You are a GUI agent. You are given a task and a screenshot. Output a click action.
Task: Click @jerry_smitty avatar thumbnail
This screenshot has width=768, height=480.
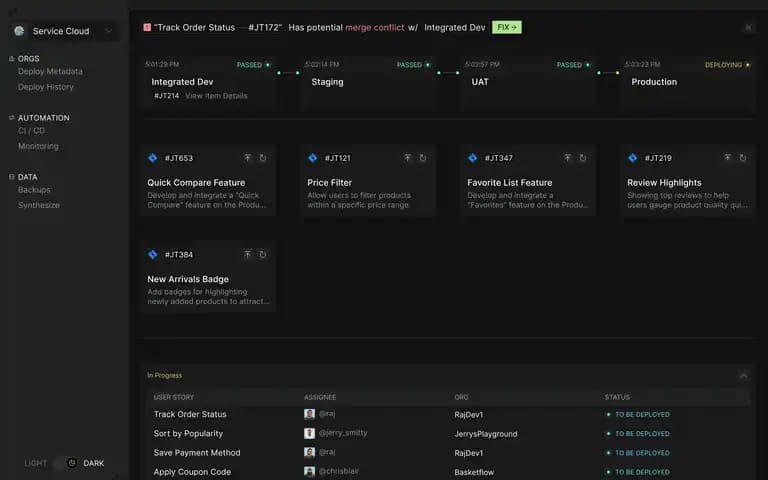click(x=309, y=433)
